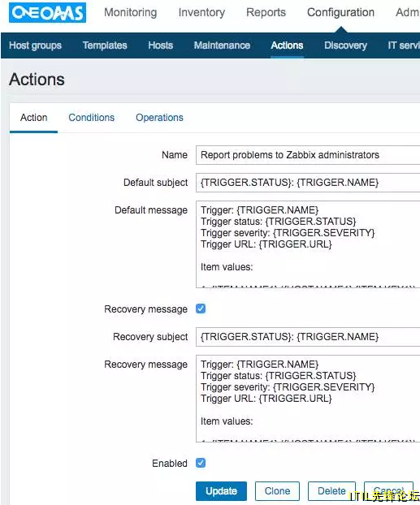Open the Inventory menu
Screen dimensions: 420x505
coord(201,12)
